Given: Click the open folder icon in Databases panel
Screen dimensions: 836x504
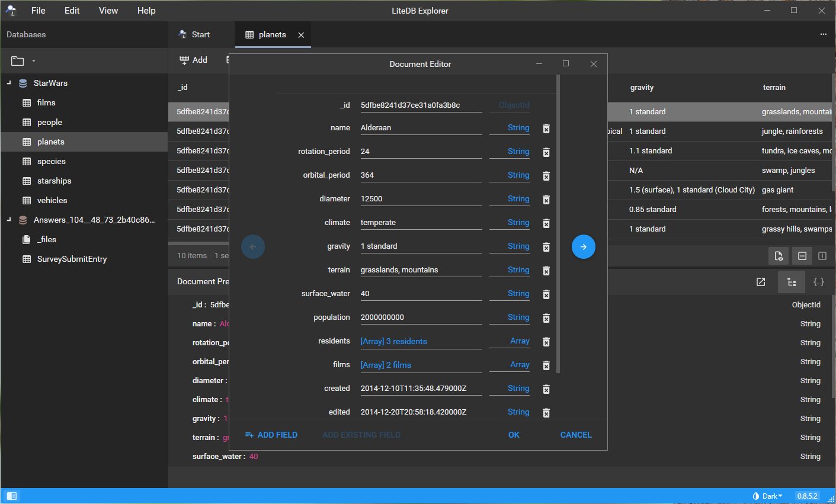Looking at the screenshot, I should click(18, 61).
